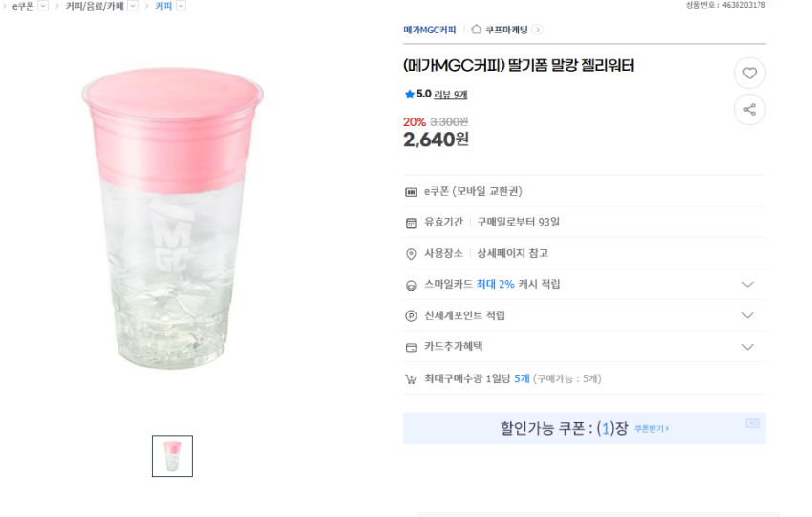Expand the 카드추가혜택 section
Screen dimensions: 812x517
[x=747, y=347]
